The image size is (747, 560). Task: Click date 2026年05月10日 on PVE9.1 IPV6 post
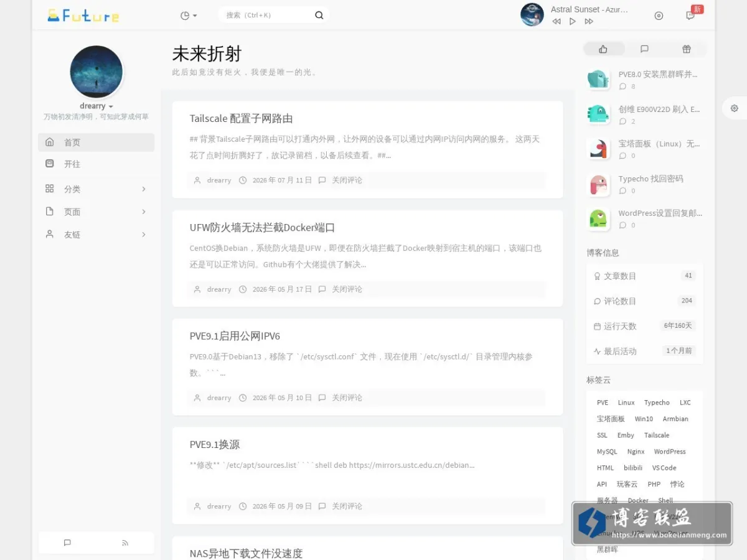[282, 398]
